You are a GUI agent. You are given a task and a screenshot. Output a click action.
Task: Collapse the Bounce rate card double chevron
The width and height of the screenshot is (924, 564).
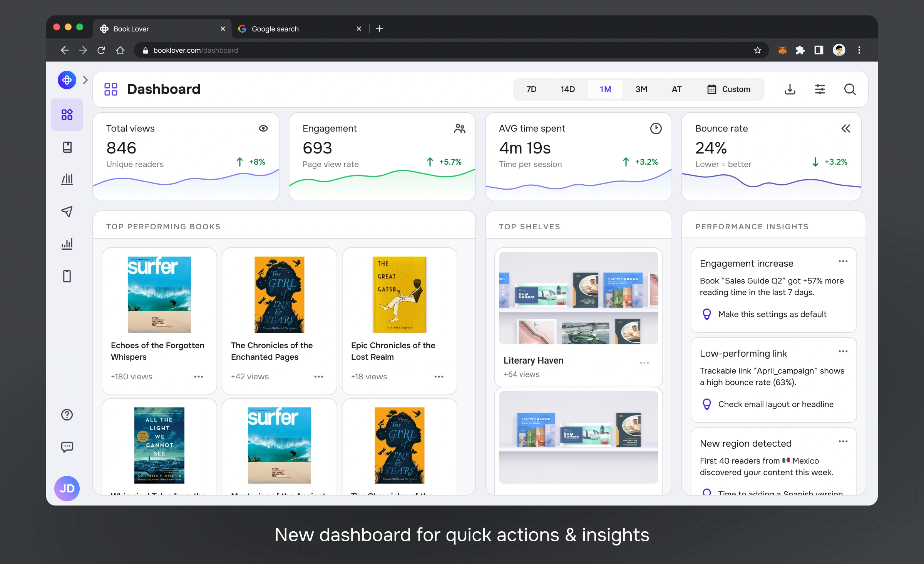[845, 128]
